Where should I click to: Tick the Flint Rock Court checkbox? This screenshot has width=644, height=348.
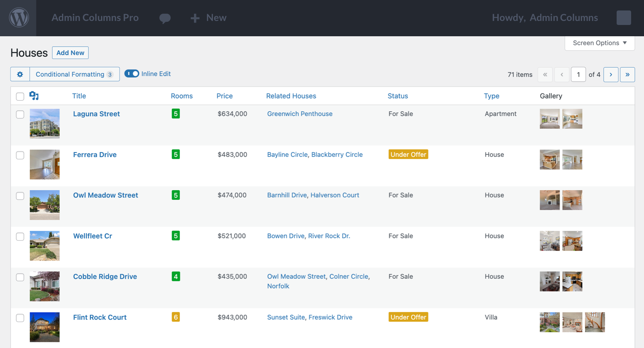click(x=20, y=318)
